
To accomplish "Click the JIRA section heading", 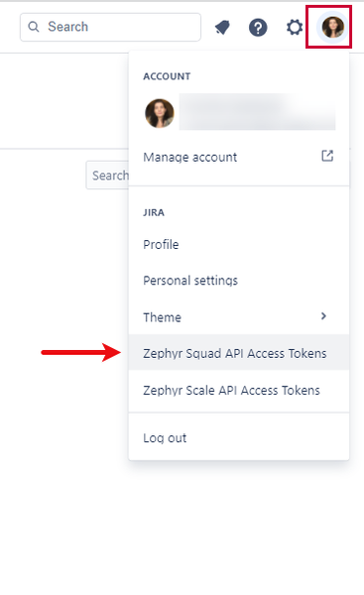I will click(154, 212).
